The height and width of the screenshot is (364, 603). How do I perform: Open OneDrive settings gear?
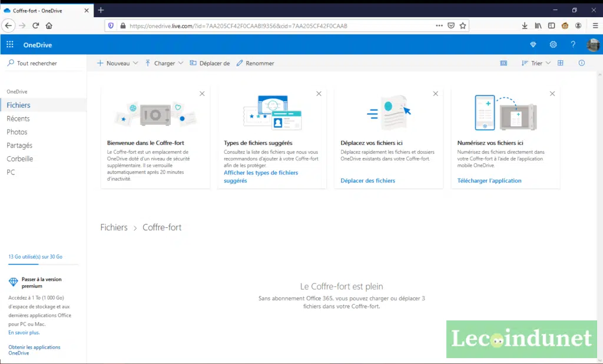553,45
